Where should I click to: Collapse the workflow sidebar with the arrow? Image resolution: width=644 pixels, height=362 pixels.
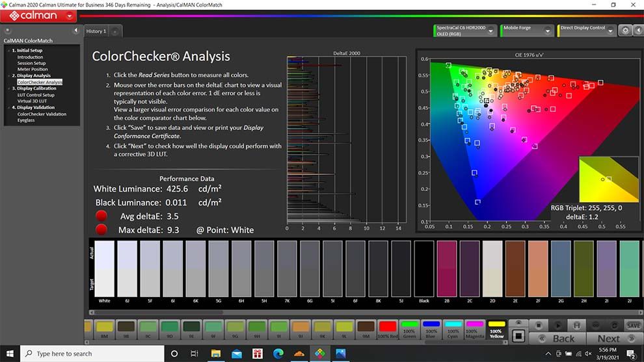coord(75,31)
